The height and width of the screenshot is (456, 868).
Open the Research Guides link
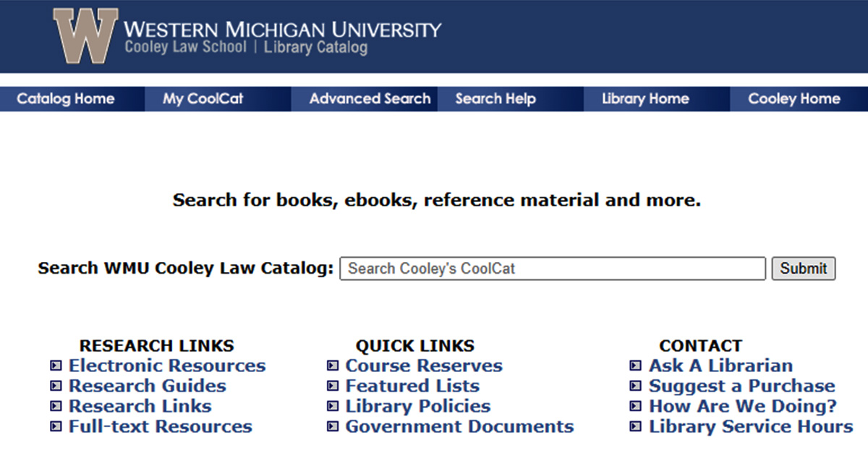[148, 387]
